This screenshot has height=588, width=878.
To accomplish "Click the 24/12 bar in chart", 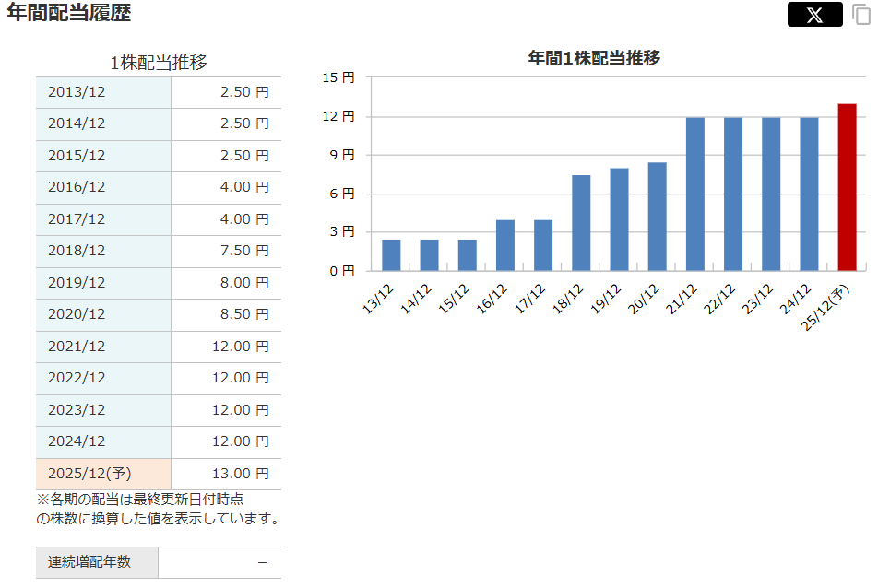I will coord(809,194).
